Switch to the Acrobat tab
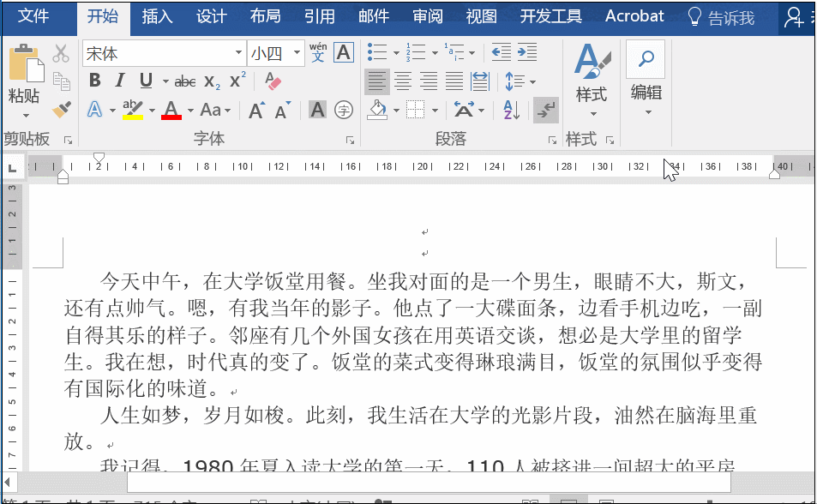Screen dimensions: 817x504 [x=634, y=16]
